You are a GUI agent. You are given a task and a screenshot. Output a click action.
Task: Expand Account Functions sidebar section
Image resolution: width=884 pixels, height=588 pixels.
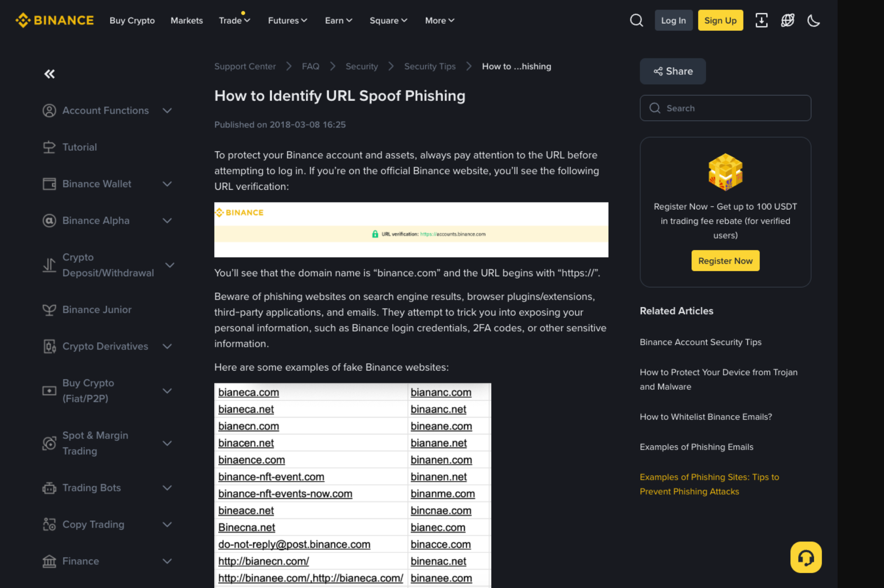(167, 111)
